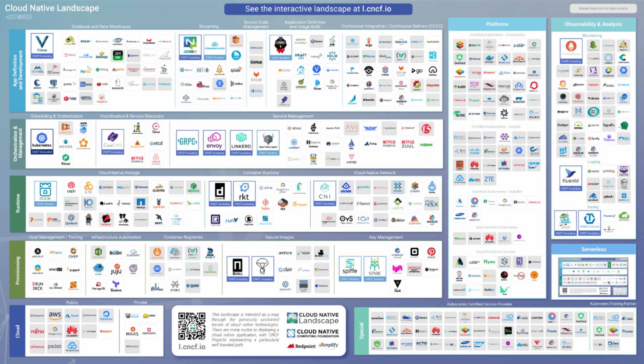The image size is (644, 364).
Task: Select the pink lyft logo
Action: [397, 269]
